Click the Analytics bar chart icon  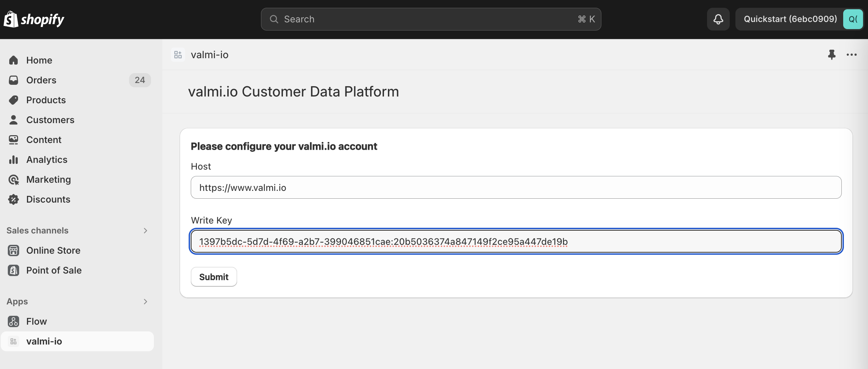point(13,160)
